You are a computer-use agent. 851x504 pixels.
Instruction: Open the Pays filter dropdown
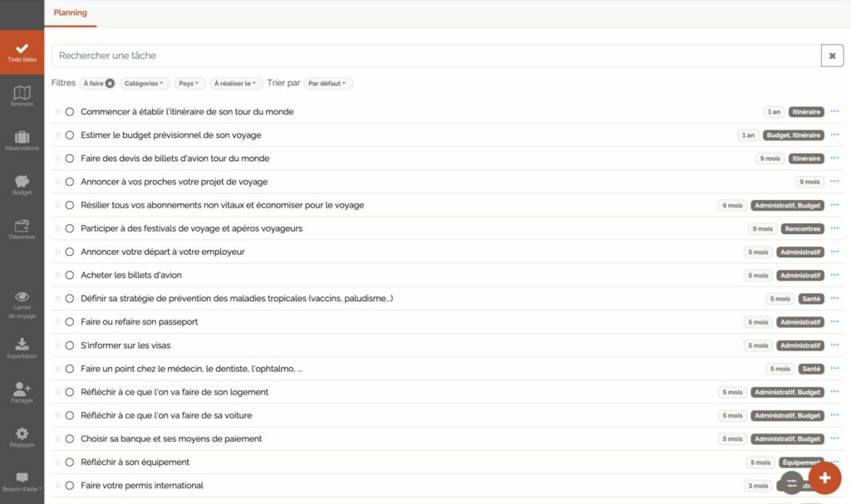click(x=189, y=84)
